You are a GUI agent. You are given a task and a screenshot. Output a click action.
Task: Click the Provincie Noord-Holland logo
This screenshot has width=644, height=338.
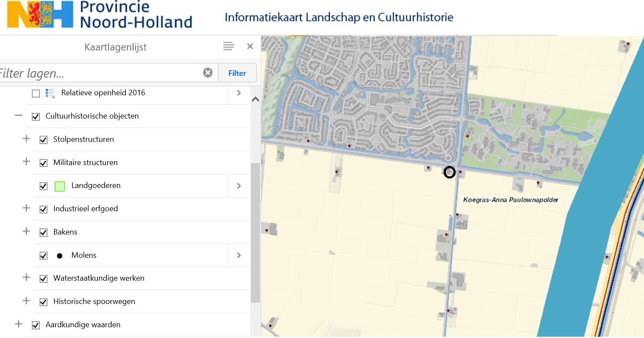(99, 16)
